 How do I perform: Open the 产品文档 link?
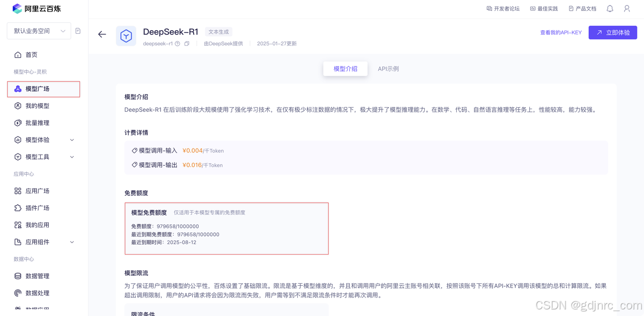pyautogui.click(x=582, y=9)
